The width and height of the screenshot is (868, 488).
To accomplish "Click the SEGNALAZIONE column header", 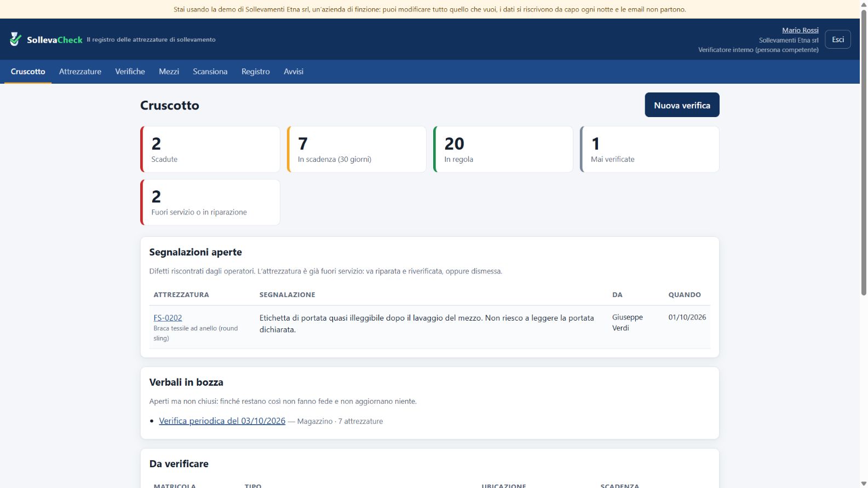I will coord(287,295).
